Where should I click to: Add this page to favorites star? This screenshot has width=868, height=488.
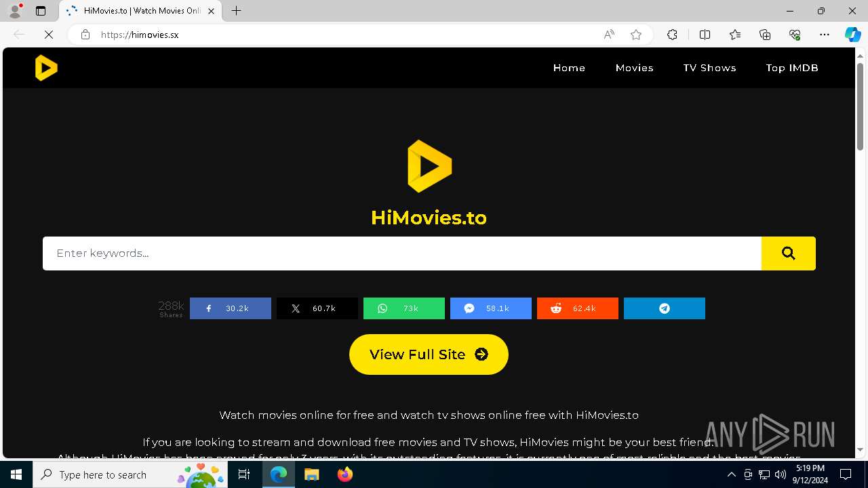coord(636,35)
